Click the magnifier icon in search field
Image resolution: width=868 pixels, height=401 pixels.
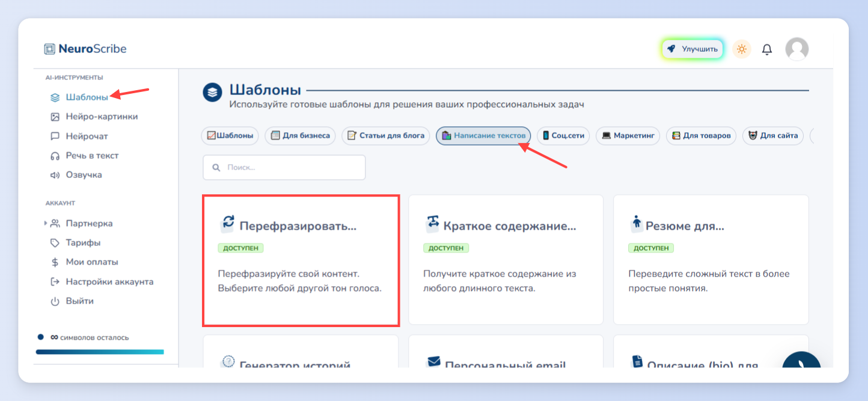pyautogui.click(x=216, y=168)
